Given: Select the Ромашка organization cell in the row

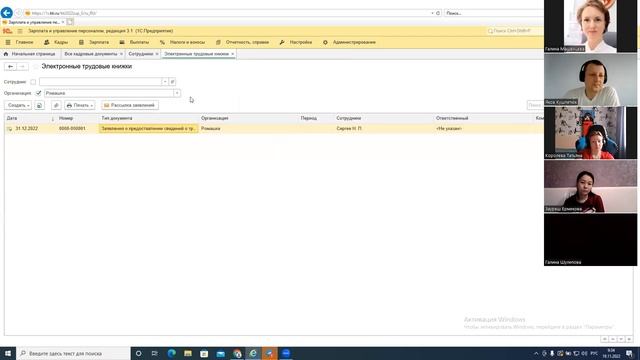Looking at the screenshot, I should pos(211,129).
